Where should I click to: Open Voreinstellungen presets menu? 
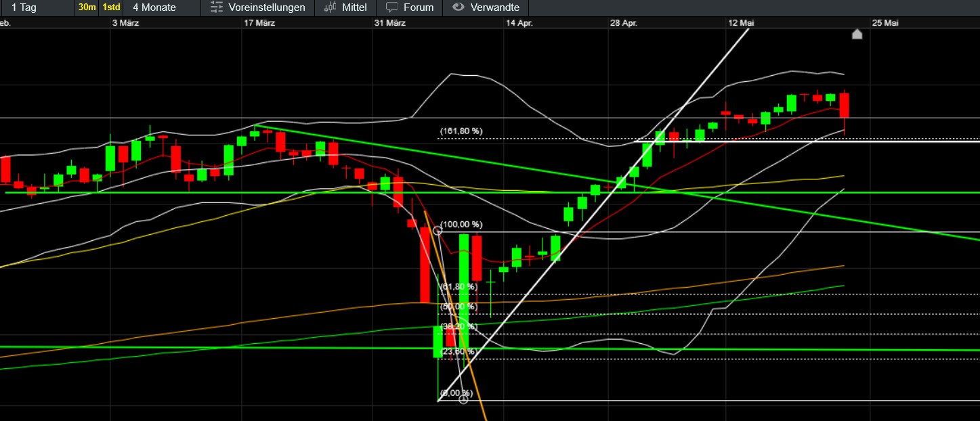click(258, 7)
